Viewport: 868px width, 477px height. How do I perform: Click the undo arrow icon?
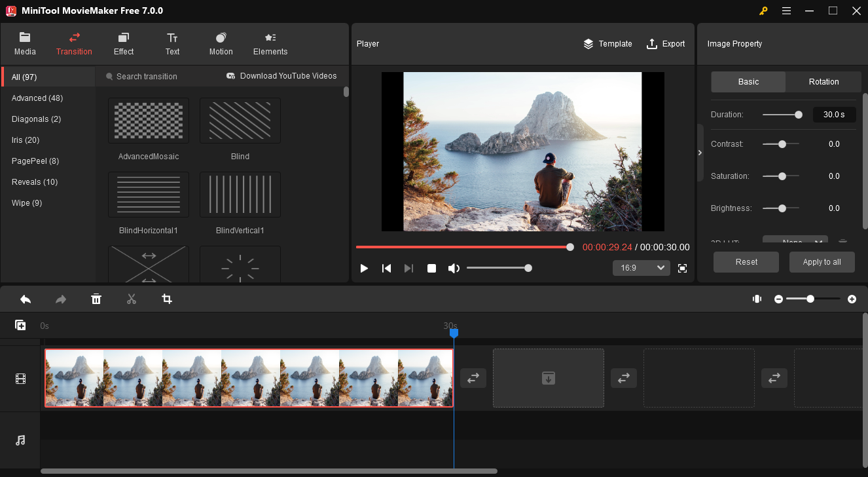click(x=26, y=299)
